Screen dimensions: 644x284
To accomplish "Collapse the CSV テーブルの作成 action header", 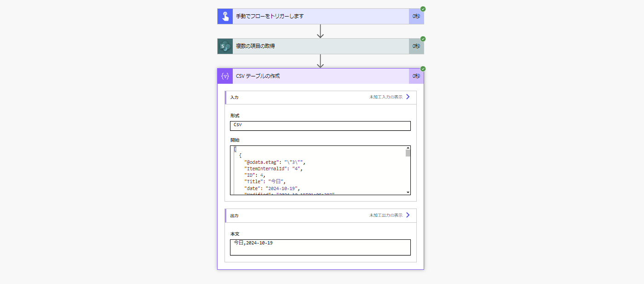I will pos(317,76).
